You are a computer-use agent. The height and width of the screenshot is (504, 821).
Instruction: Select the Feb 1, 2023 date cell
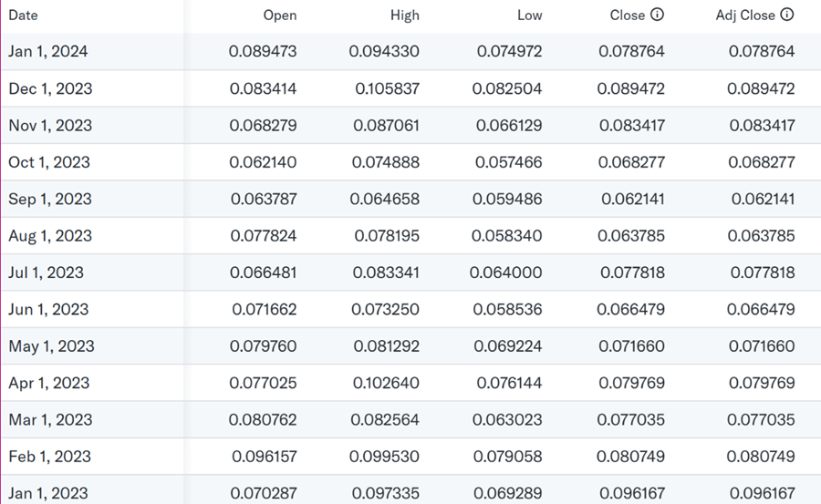(x=50, y=457)
